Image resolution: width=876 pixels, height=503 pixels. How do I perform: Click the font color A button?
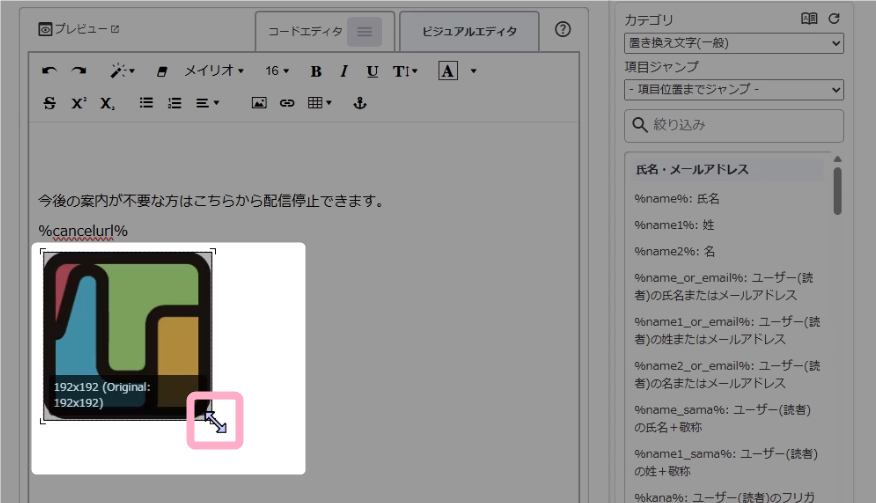click(x=447, y=71)
